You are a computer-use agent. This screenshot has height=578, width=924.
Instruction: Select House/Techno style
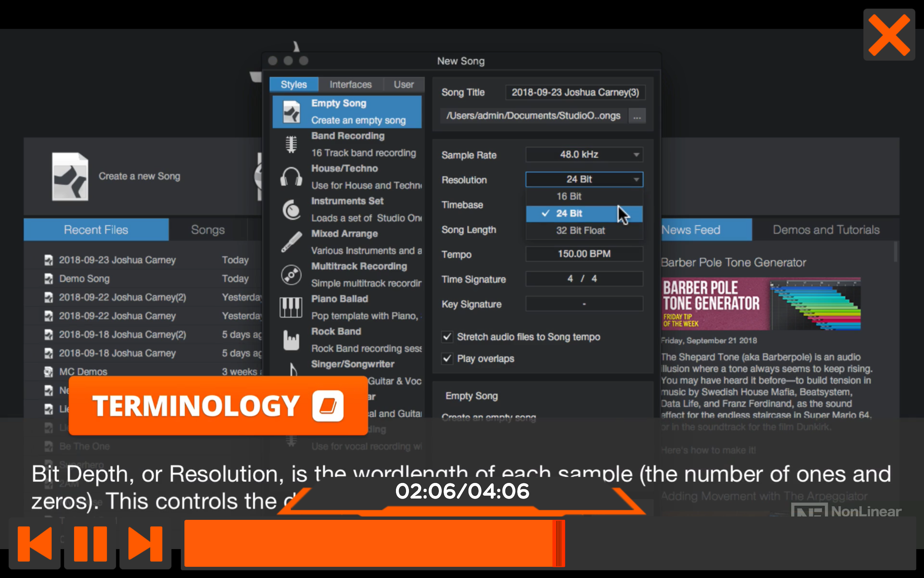coord(347,177)
